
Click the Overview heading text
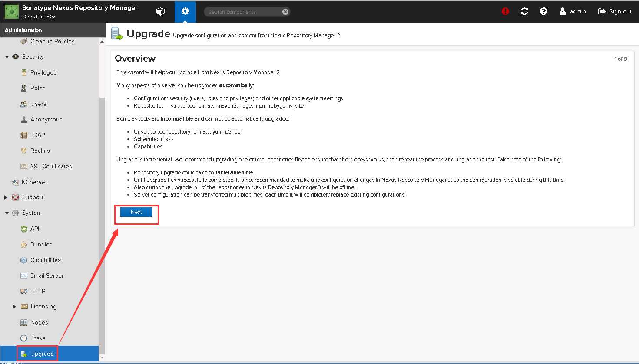point(135,59)
